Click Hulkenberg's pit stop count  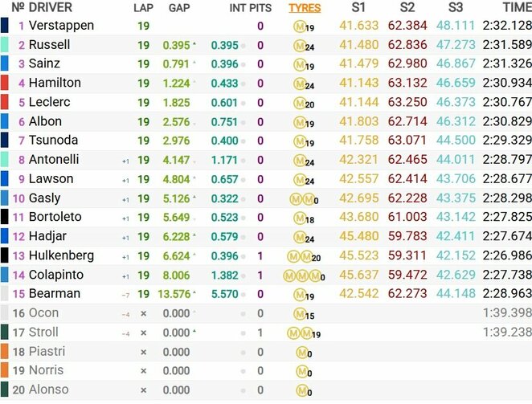260,255
